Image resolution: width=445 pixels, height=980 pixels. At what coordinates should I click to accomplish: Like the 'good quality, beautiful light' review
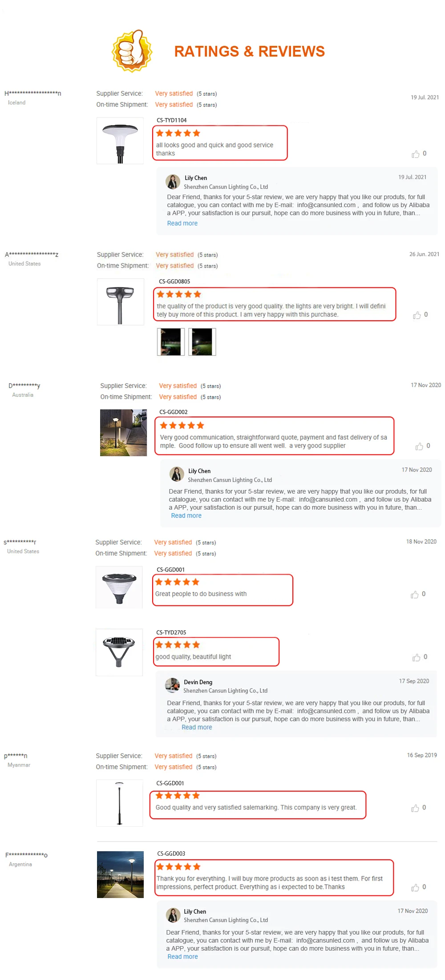[x=416, y=657]
